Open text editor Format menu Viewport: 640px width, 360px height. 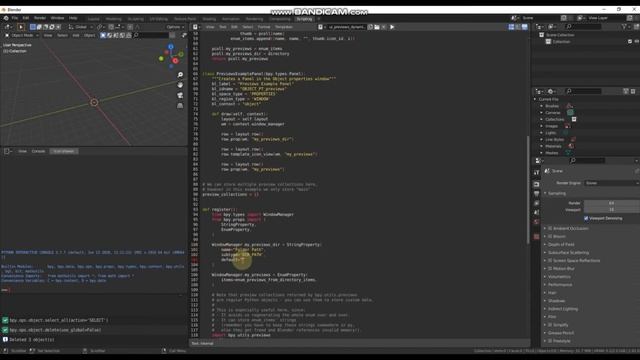[264, 27]
